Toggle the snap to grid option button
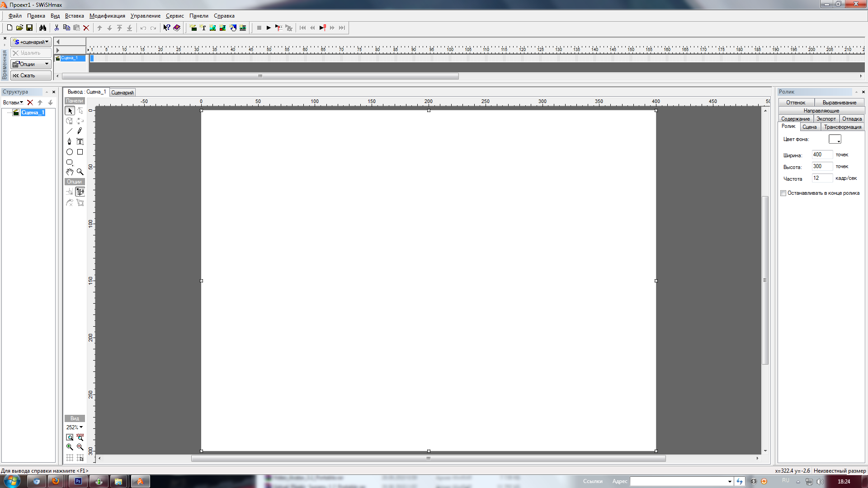Viewport: 868px width, 488px height. click(80, 457)
